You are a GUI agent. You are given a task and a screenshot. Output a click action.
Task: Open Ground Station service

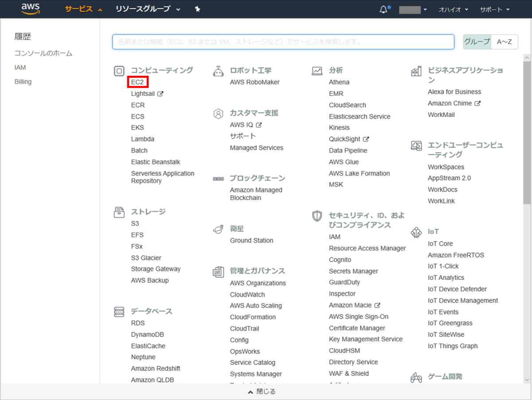click(252, 240)
